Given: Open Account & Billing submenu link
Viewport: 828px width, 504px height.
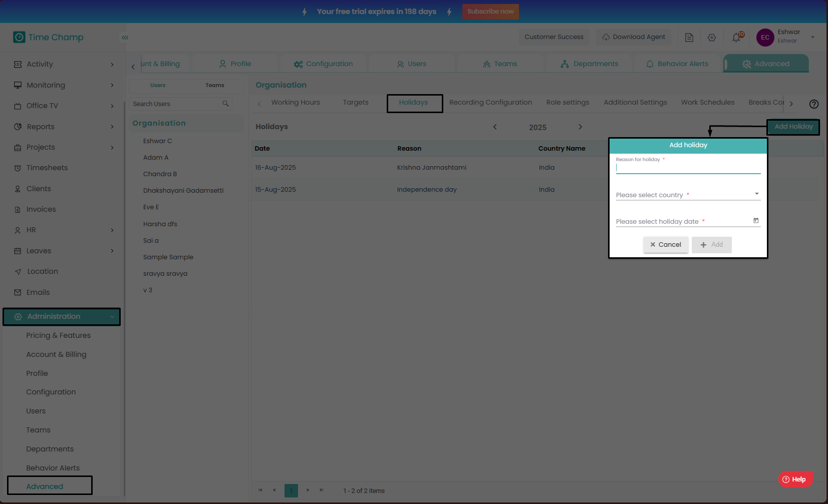Looking at the screenshot, I should click(56, 354).
